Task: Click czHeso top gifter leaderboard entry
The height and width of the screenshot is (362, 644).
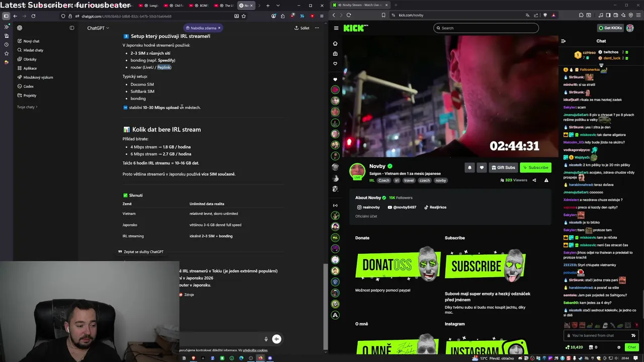Action: [585, 55]
